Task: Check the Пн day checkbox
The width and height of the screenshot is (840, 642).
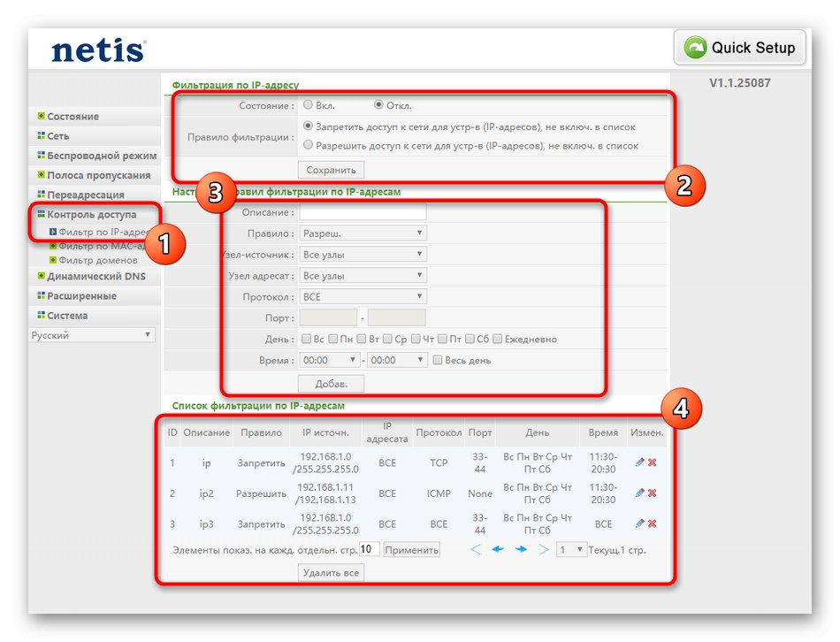Action: [333, 339]
